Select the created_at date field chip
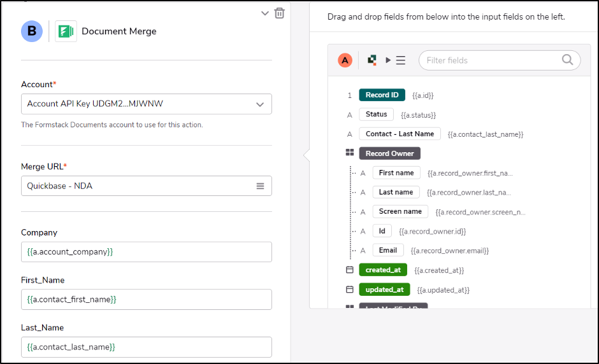599x364 pixels. 382,270
